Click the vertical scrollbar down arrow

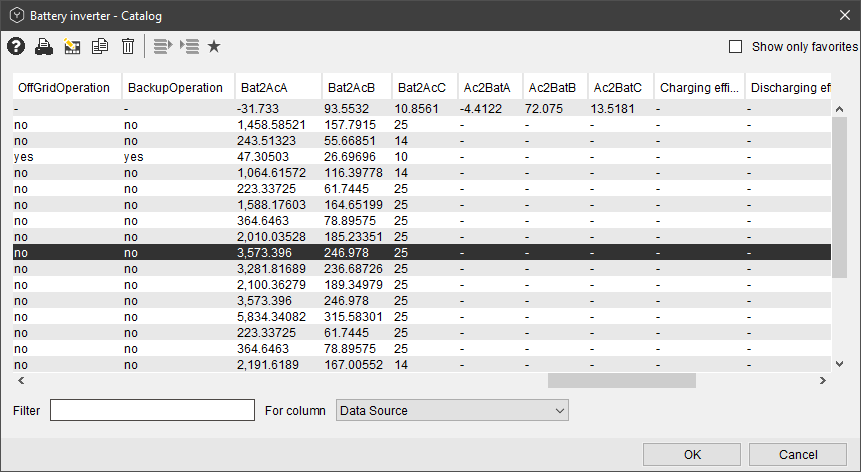coord(840,364)
